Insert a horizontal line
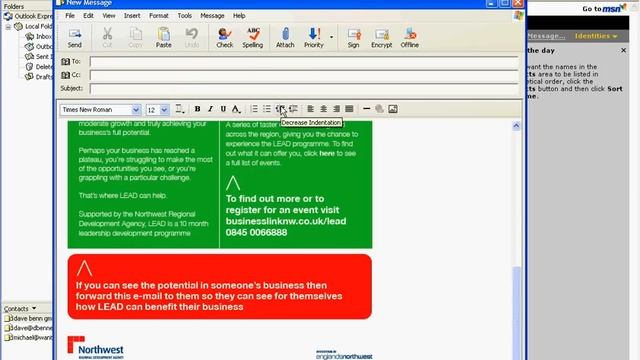This screenshot has height=360, width=640. click(x=367, y=109)
